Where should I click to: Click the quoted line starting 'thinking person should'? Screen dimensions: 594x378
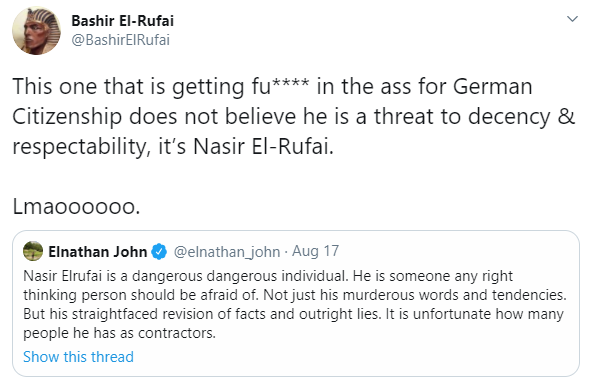[x=295, y=295]
